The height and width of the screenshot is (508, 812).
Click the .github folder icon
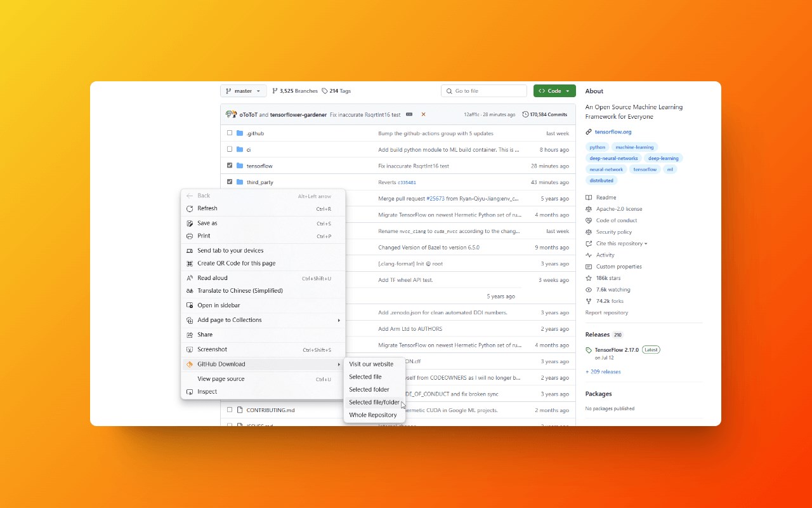click(240, 133)
